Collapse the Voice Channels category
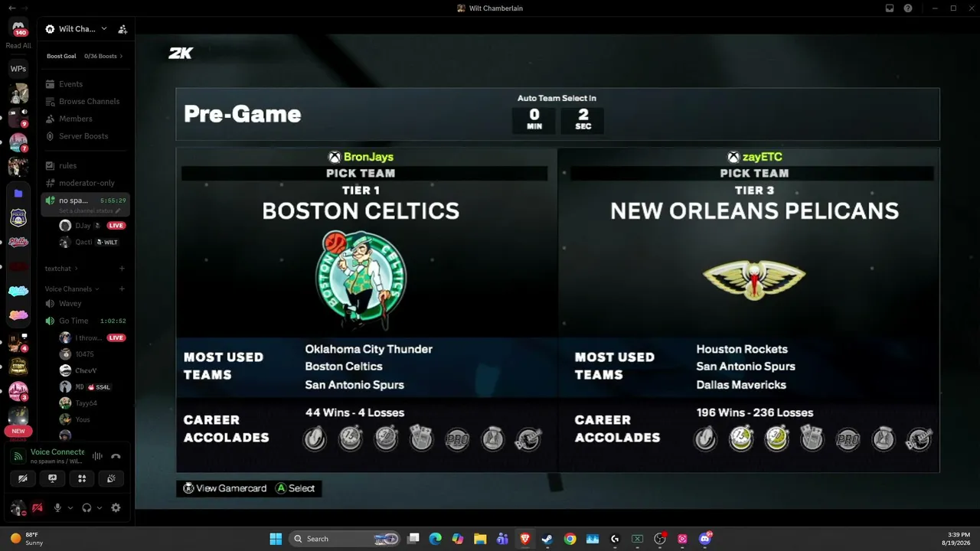Image resolution: width=980 pixels, height=551 pixels. point(72,289)
